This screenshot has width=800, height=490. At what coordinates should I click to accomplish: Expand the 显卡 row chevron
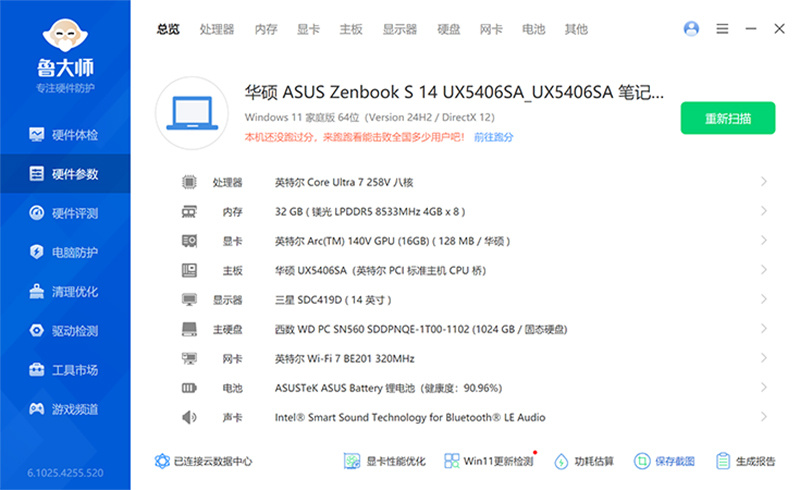pyautogui.click(x=764, y=240)
